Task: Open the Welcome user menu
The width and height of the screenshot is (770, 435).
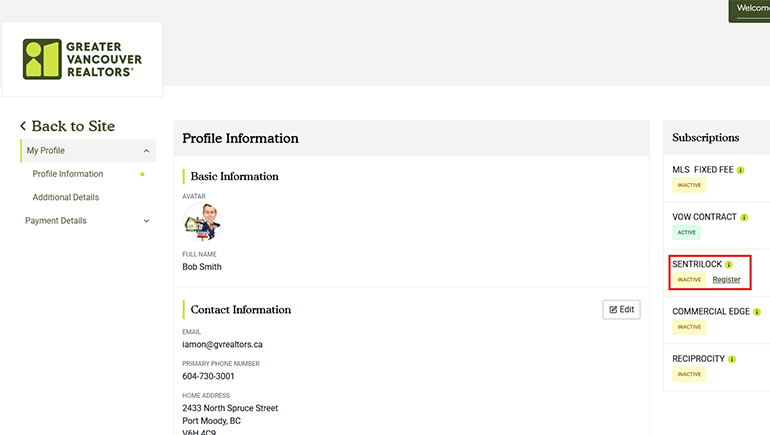Action: [751, 9]
